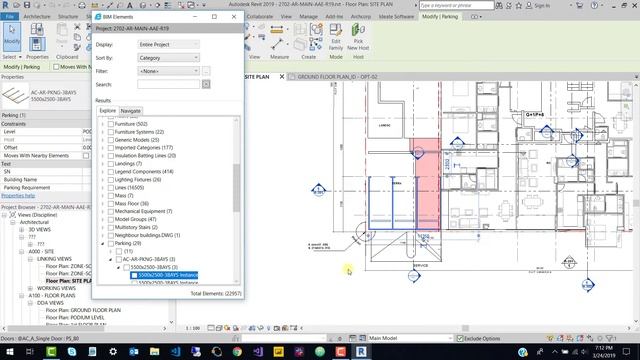Close the SITE PLAN view tab
The image size is (640, 360).
pyautogui.click(x=282, y=77)
